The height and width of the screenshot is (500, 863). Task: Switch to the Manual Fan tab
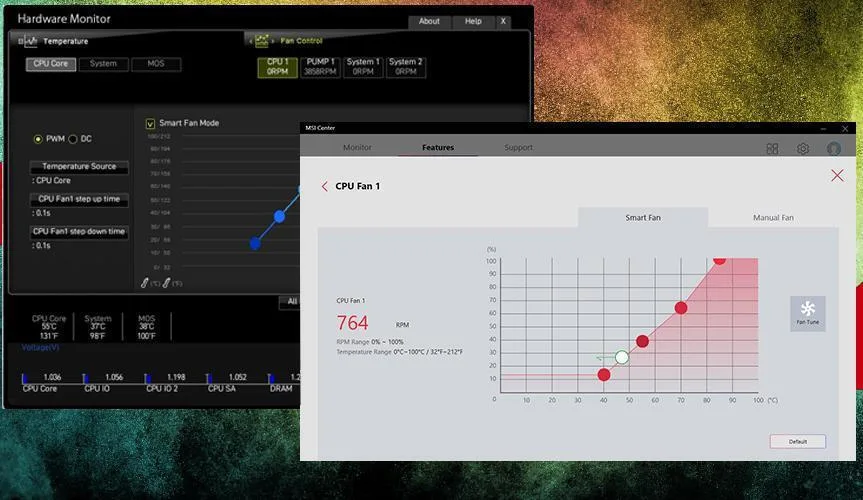click(772, 217)
